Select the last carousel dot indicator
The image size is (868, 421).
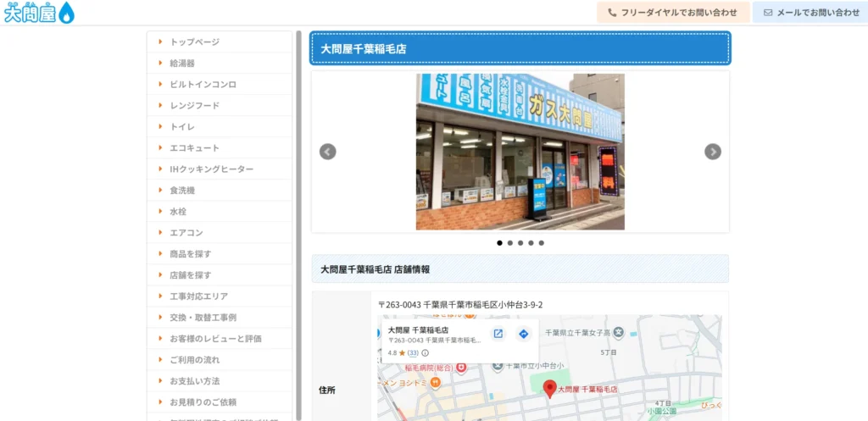542,243
